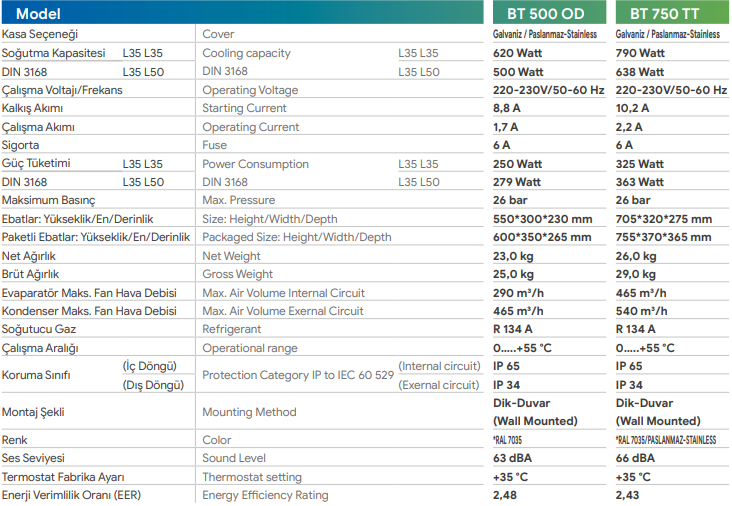Click the Cooling capacity label
Screen dimensions: 732x506
(246, 53)
